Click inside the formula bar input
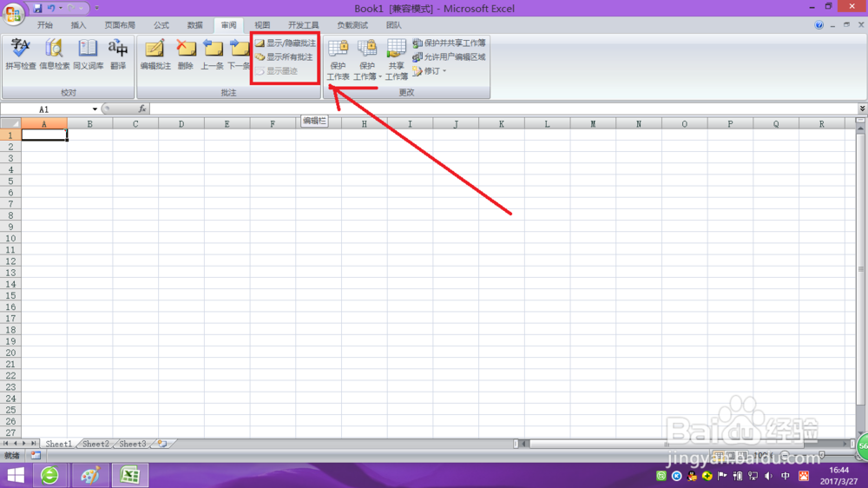Screen dimensions: 868x488 point(503,109)
